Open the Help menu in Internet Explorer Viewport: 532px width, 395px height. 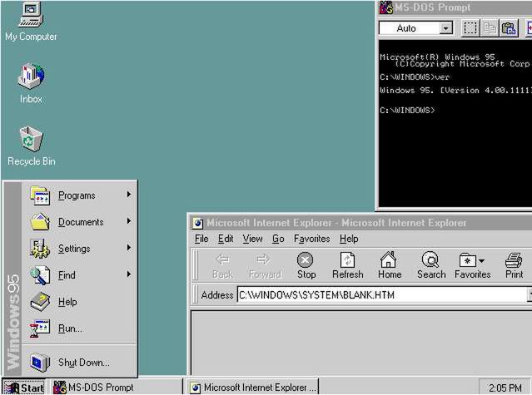coord(349,239)
